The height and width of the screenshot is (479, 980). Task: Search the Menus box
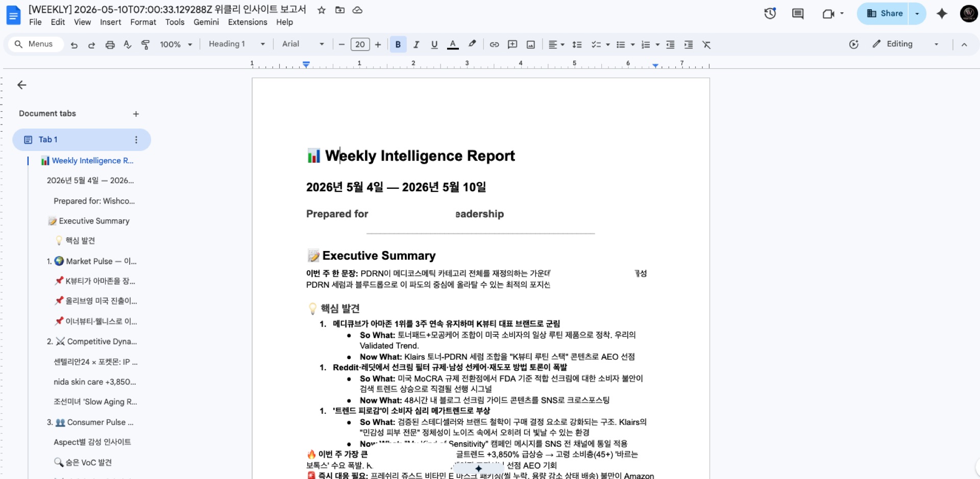[x=35, y=44]
